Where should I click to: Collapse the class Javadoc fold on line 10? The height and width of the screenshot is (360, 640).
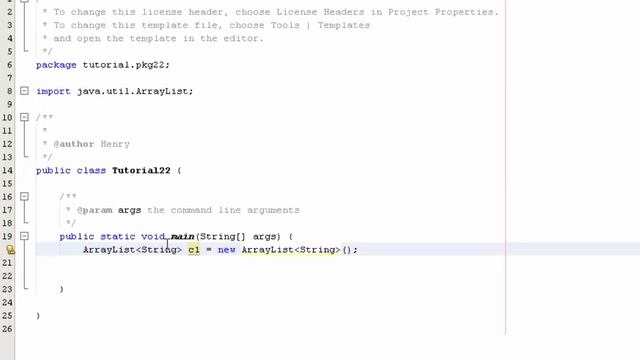(24, 117)
